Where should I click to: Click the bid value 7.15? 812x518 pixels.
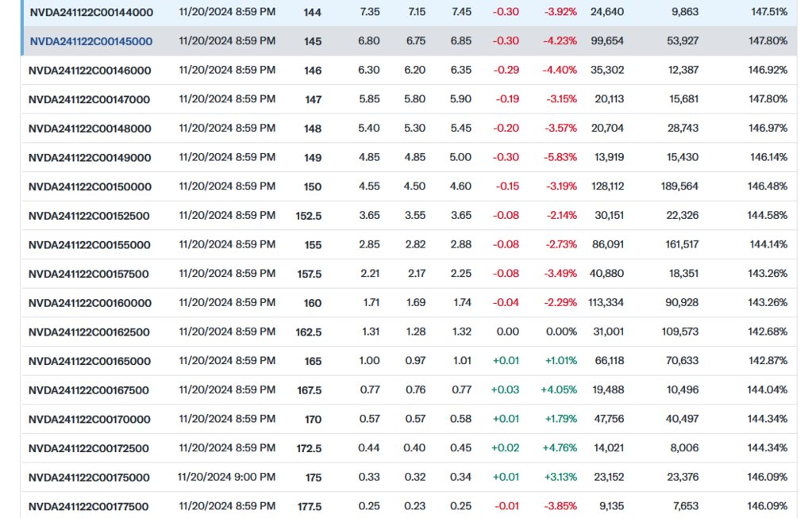(x=417, y=12)
